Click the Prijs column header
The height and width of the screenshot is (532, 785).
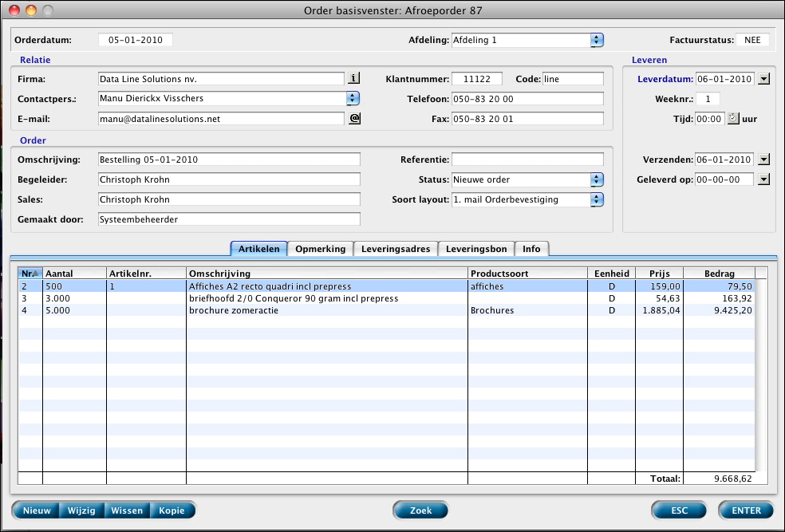coord(659,274)
